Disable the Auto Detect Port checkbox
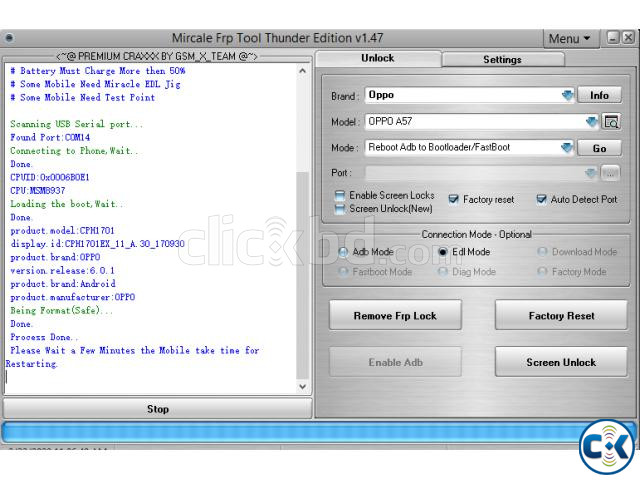This screenshot has height=480, width=640. pyautogui.click(x=541, y=199)
